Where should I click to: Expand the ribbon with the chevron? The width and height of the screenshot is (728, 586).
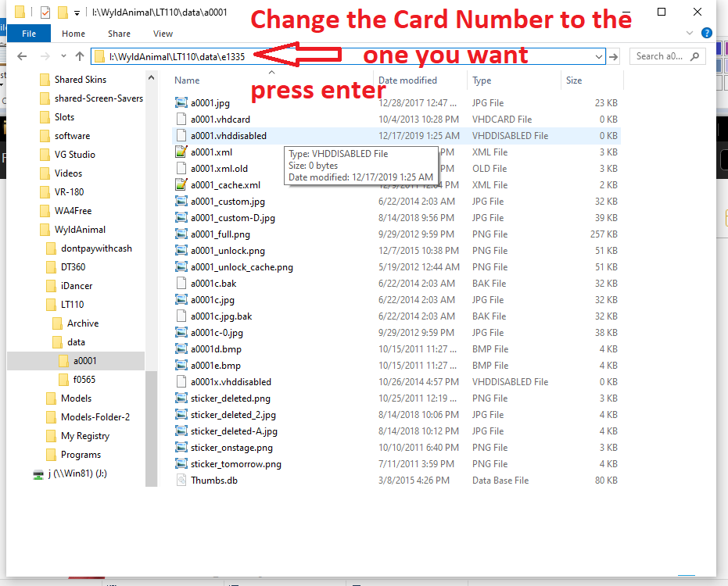point(690,33)
